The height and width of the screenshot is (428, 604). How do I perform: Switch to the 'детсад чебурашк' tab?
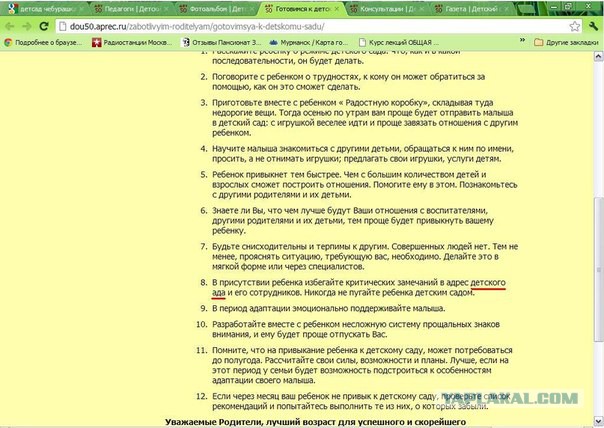click(47, 8)
